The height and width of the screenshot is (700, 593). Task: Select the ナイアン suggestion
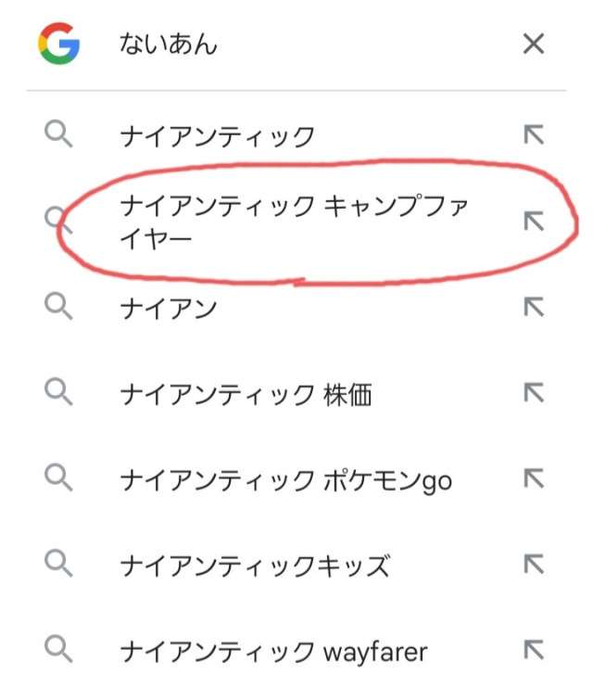(x=168, y=309)
